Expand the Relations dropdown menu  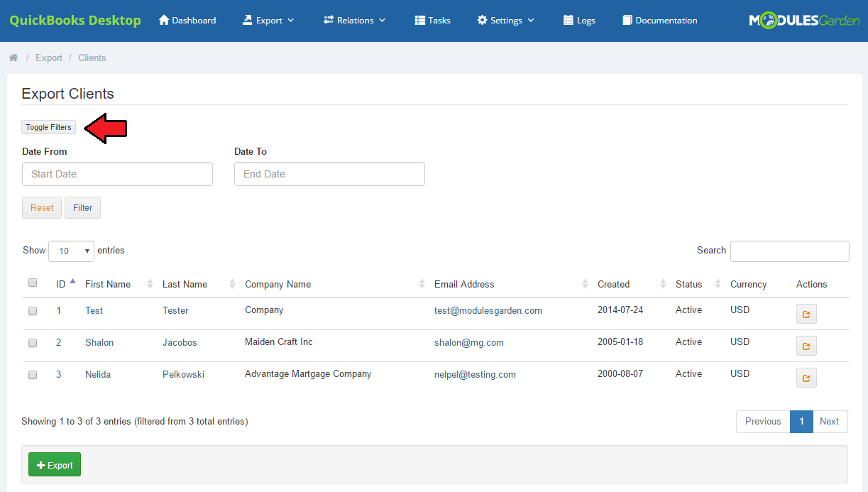tap(354, 21)
